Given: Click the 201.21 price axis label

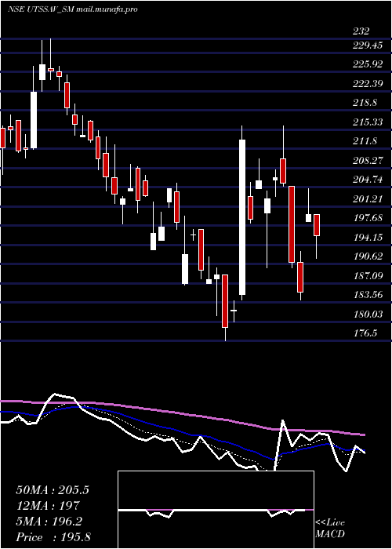Looking at the screenshot, I should 368,198.
